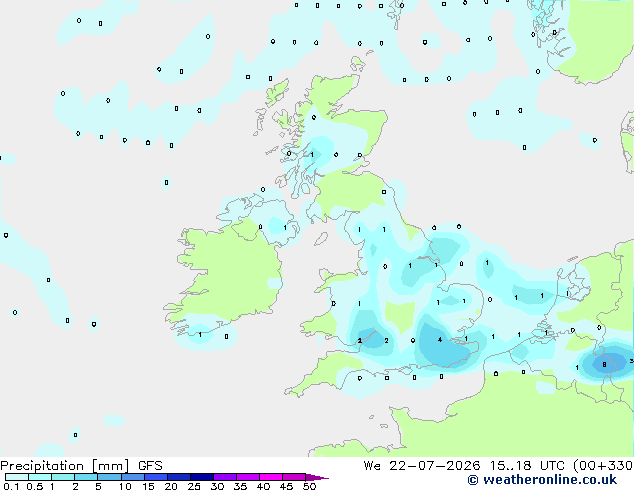The width and height of the screenshot is (634, 490).
Task: Click the 15–20 mm legend color swatch
Action: tap(156, 477)
